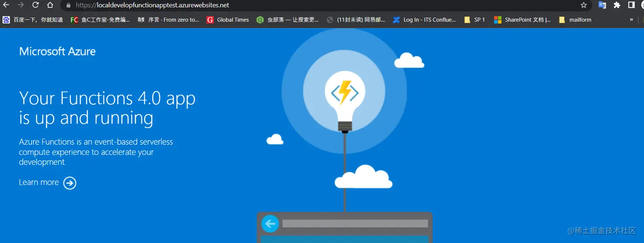Open the Extensions puzzle icon
The height and width of the screenshot is (243, 644).
617,5
